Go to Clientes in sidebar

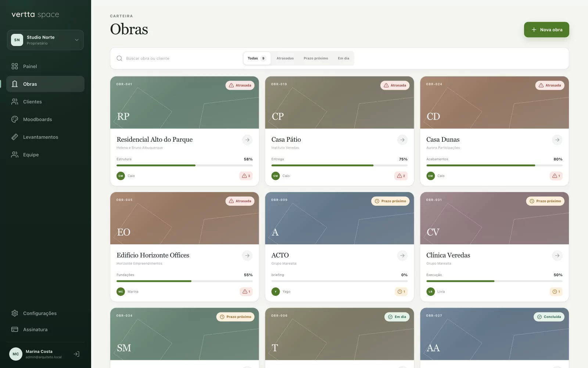pos(45,102)
